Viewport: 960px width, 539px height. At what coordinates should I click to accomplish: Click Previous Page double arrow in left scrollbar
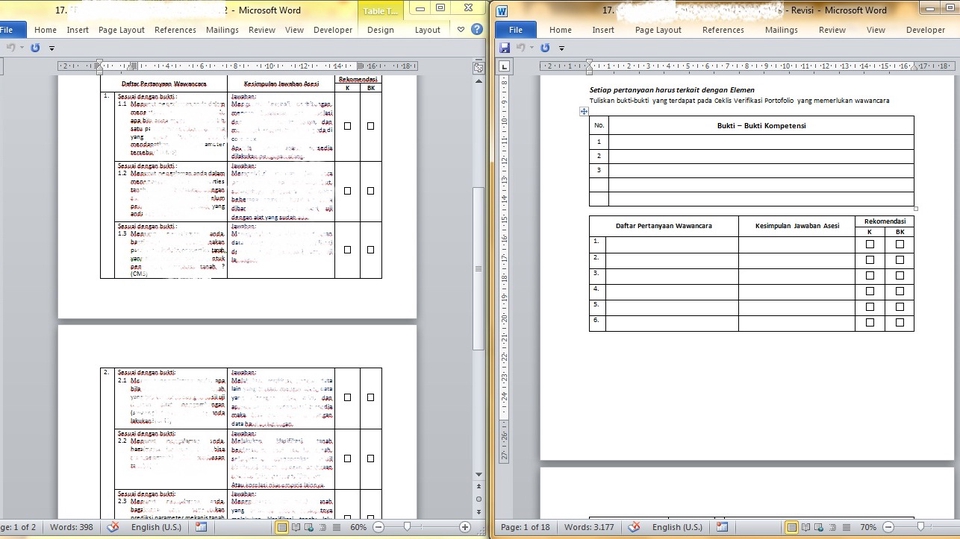coord(479,486)
